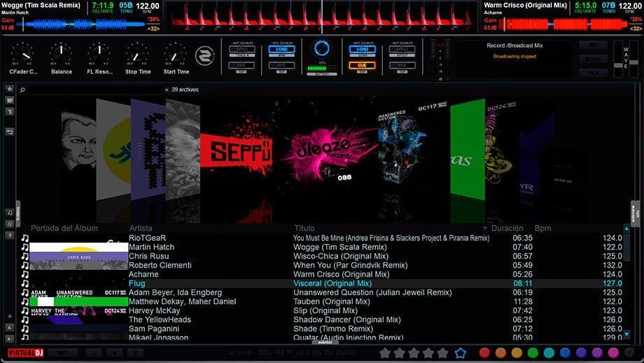This screenshot has width=644, height=363.
Task: Toggle the CUE button under the rightmost LOAD
Action: click(402, 65)
